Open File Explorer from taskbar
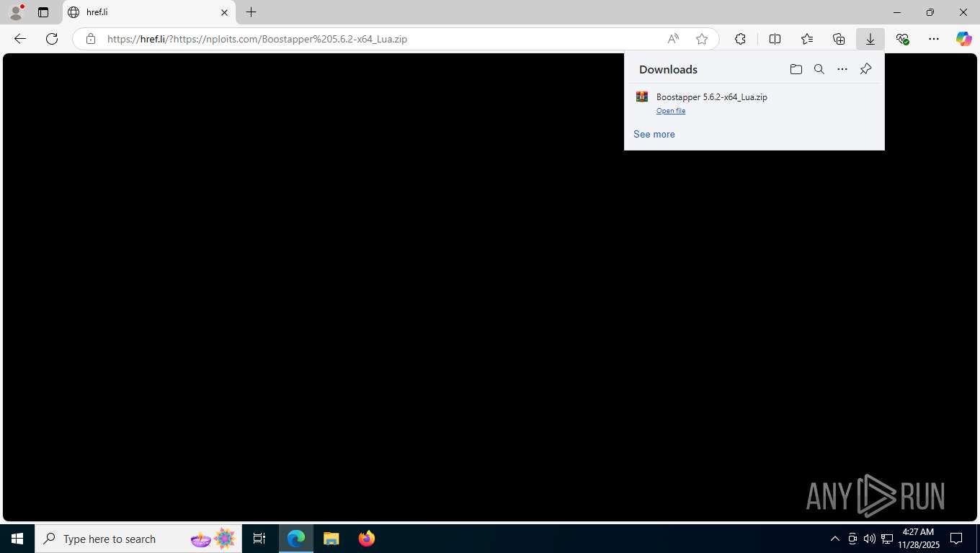 coord(331,539)
